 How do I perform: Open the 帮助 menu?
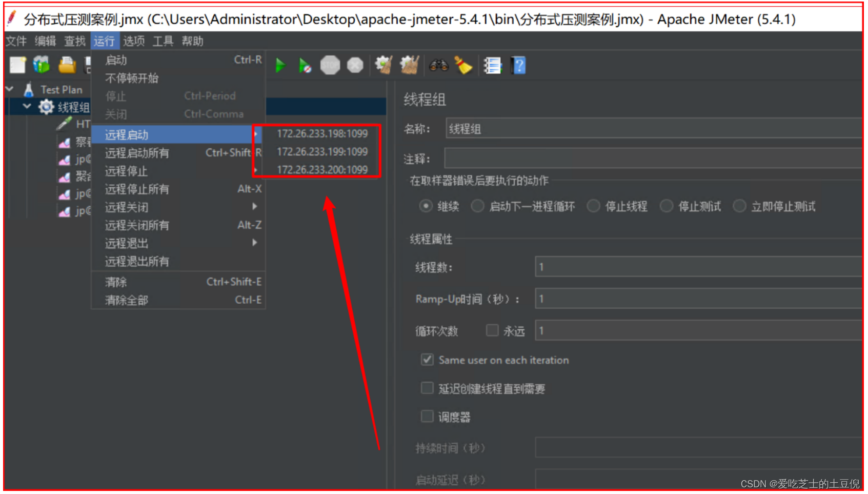193,41
